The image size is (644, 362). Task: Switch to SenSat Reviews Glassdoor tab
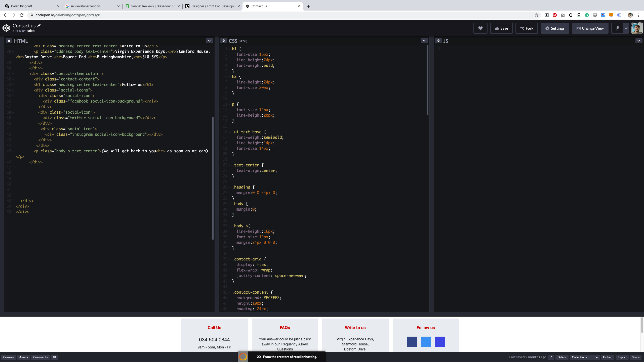(152, 6)
